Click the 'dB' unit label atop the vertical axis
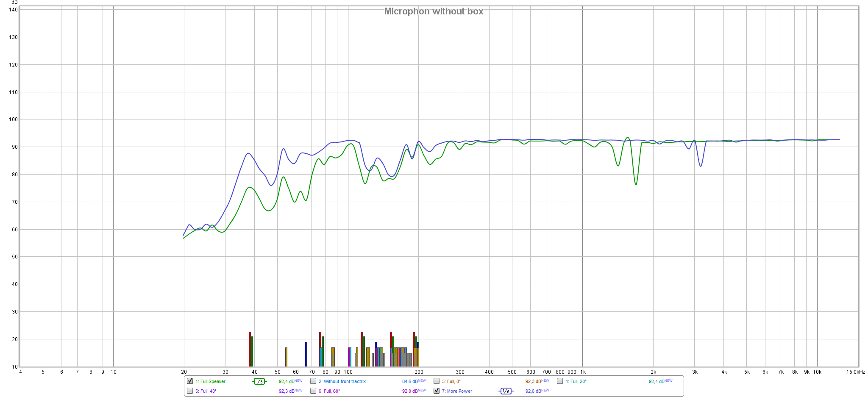The image size is (868, 397). pyautogui.click(x=15, y=3)
